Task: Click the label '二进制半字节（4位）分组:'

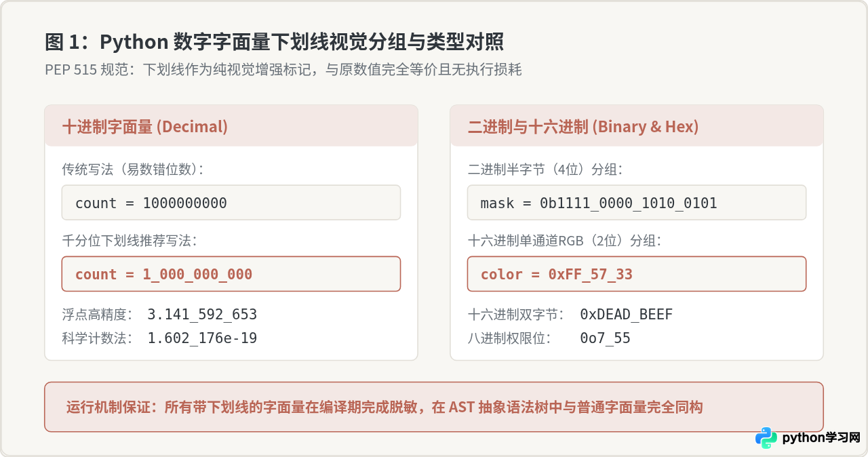Action: (545, 170)
